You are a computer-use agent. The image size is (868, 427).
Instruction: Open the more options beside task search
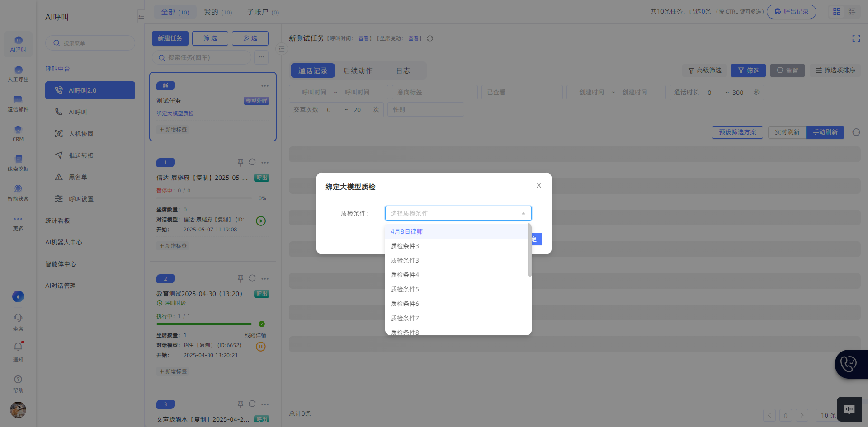(261, 57)
